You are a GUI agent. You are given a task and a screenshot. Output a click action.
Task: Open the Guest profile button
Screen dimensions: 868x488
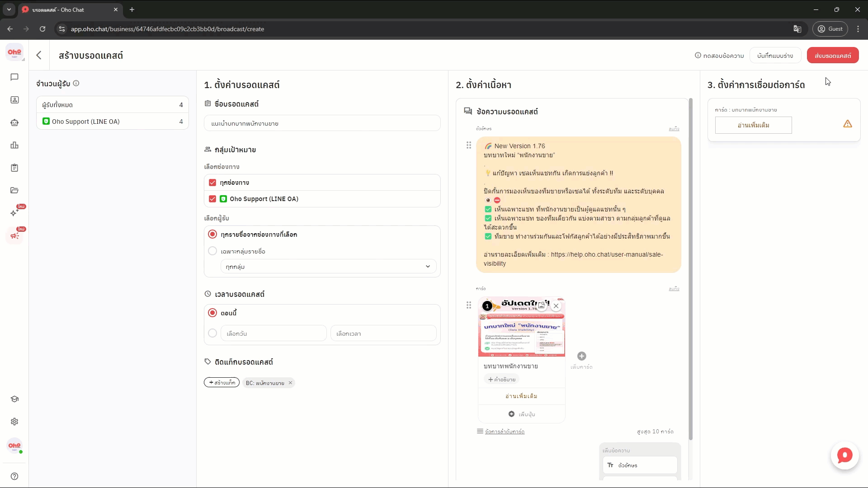point(830,29)
